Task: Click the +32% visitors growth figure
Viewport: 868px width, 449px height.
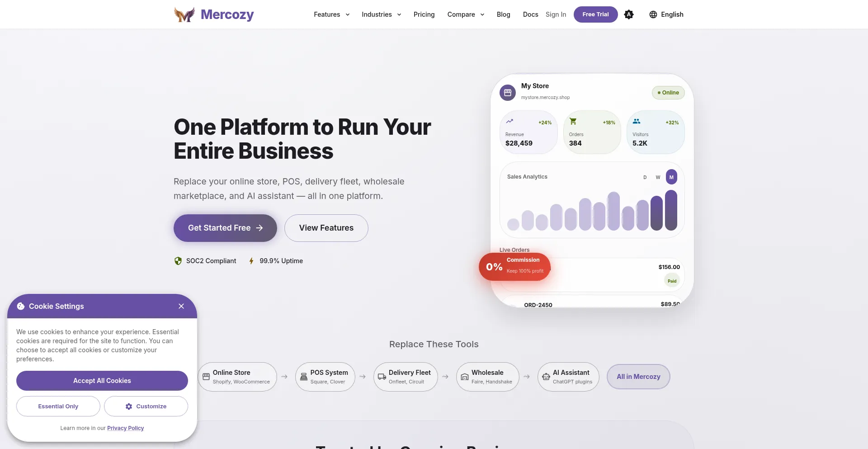Action: (x=672, y=123)
